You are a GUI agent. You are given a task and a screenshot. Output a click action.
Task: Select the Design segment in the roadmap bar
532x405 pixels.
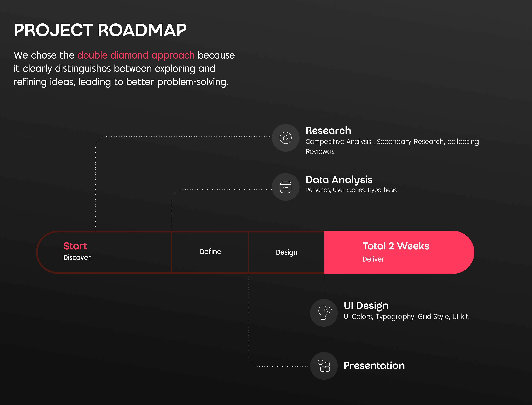point(287,252)
